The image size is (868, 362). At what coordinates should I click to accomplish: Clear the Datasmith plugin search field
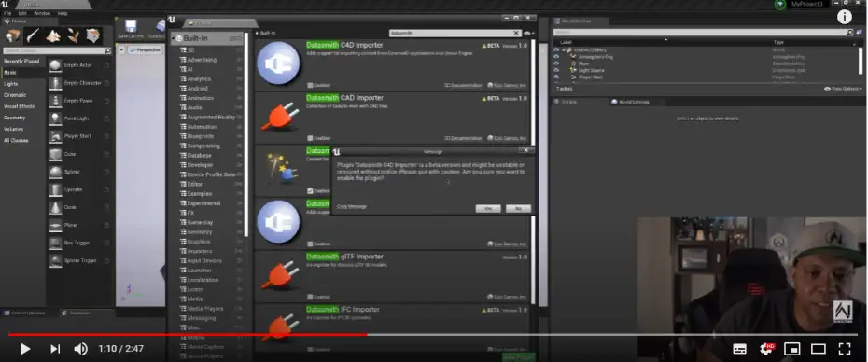point(516,34)
